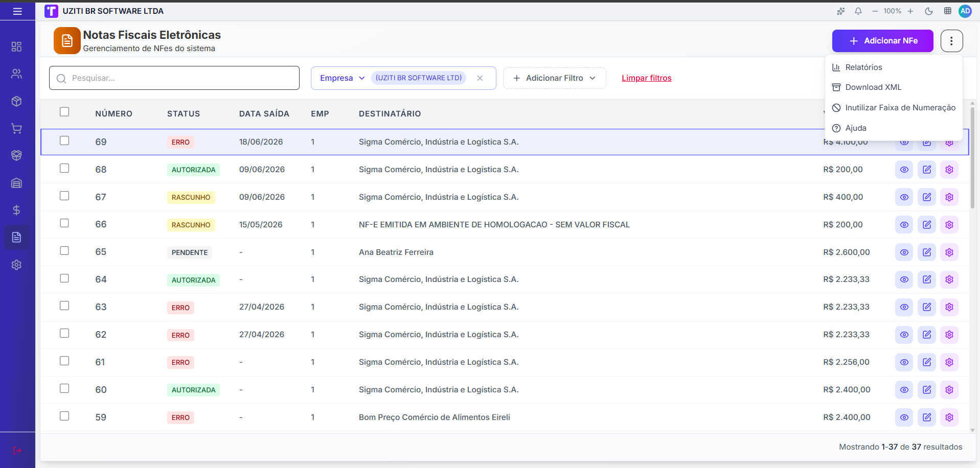Image resolution: width=980 pixels, height=468 pixels.
Task: Select Inutilizar Faixa de Numeração
Action: pyautogui.click(x=894, y=108)
